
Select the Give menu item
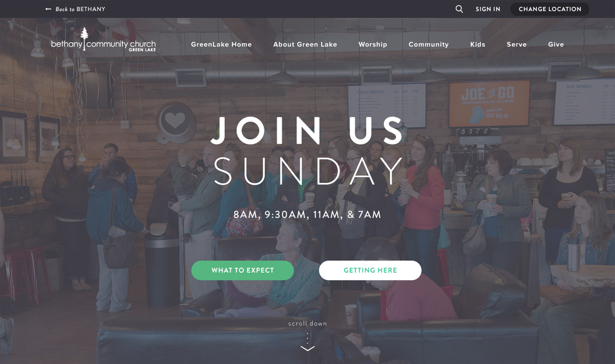point(556,44)
